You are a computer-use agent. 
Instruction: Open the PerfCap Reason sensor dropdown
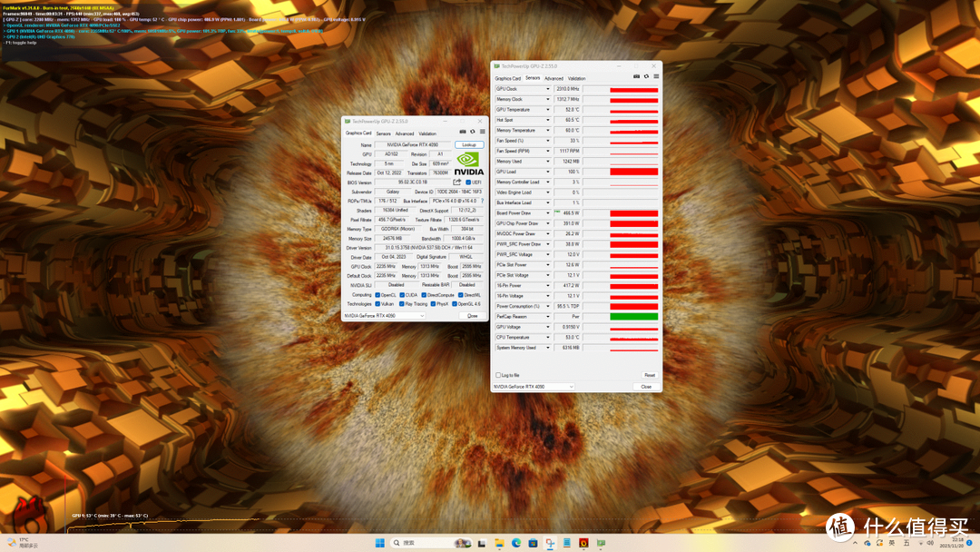point(548,317)
